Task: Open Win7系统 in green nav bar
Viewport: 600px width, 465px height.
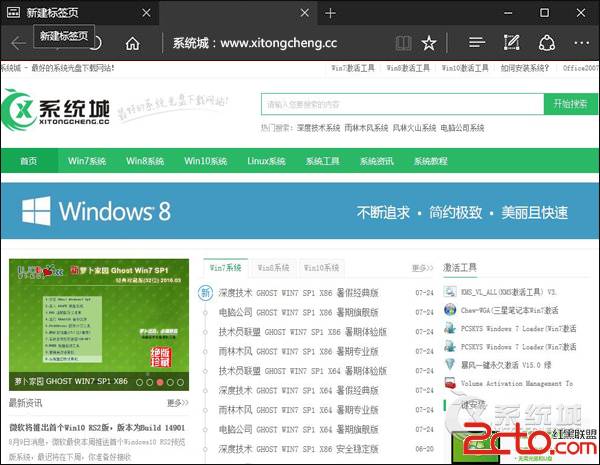Action: pos(87,161)
